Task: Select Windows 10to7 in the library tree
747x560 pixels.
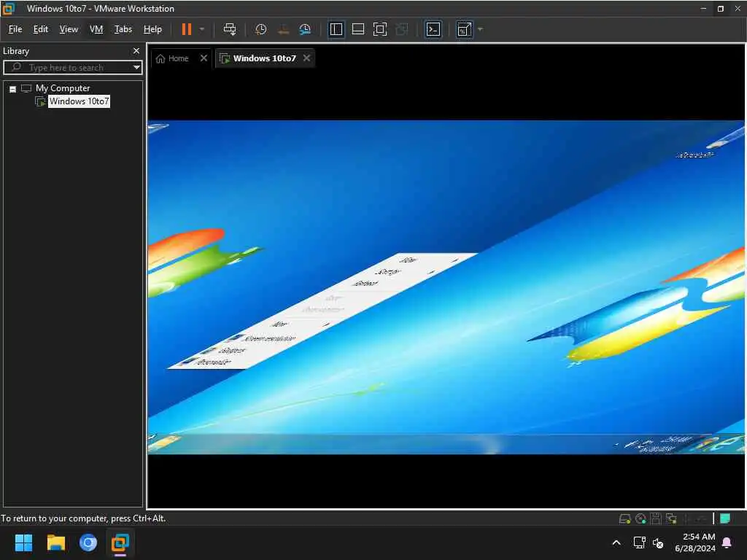Action: (79, 101)
